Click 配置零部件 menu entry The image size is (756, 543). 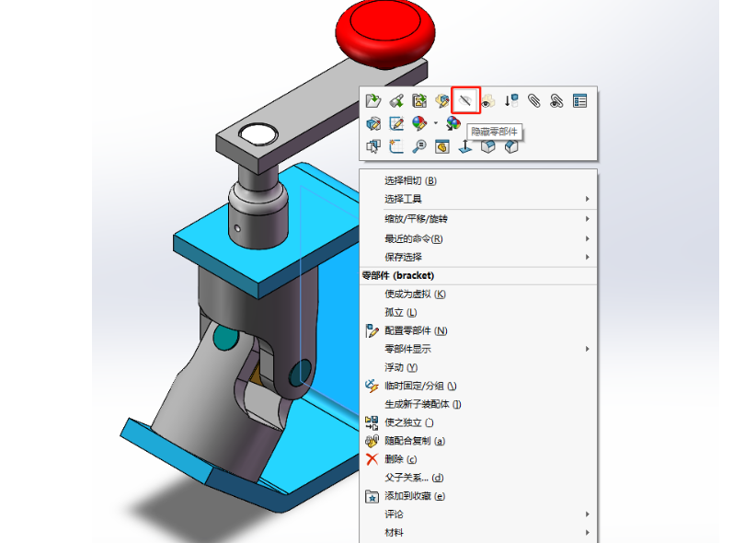[x=416, y=330]
